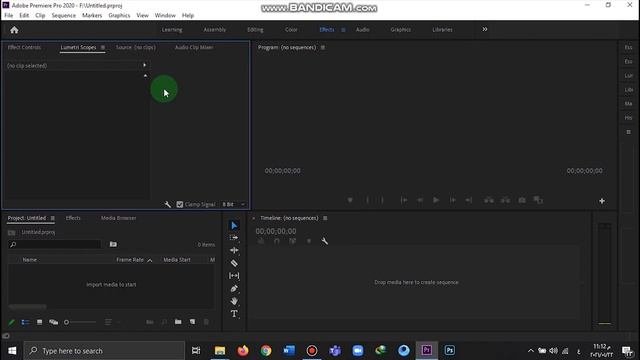Open Timeline display settings wrench

coord(324,241)
